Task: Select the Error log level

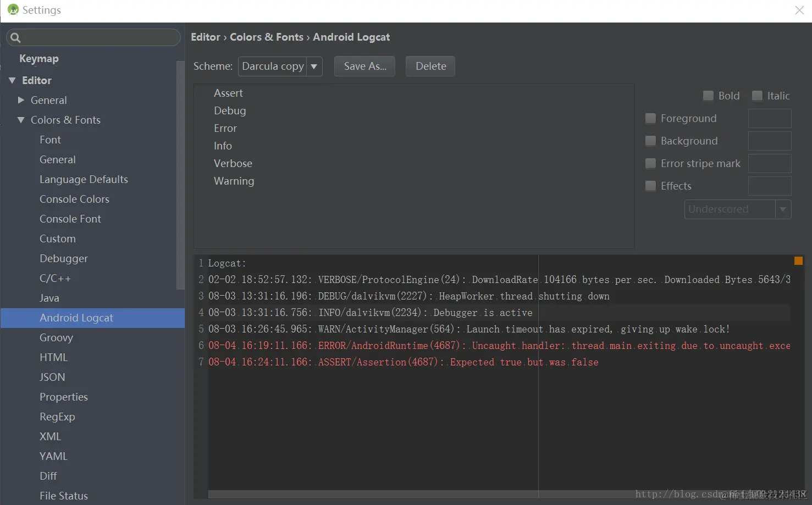Action: (x=225, y=128)
